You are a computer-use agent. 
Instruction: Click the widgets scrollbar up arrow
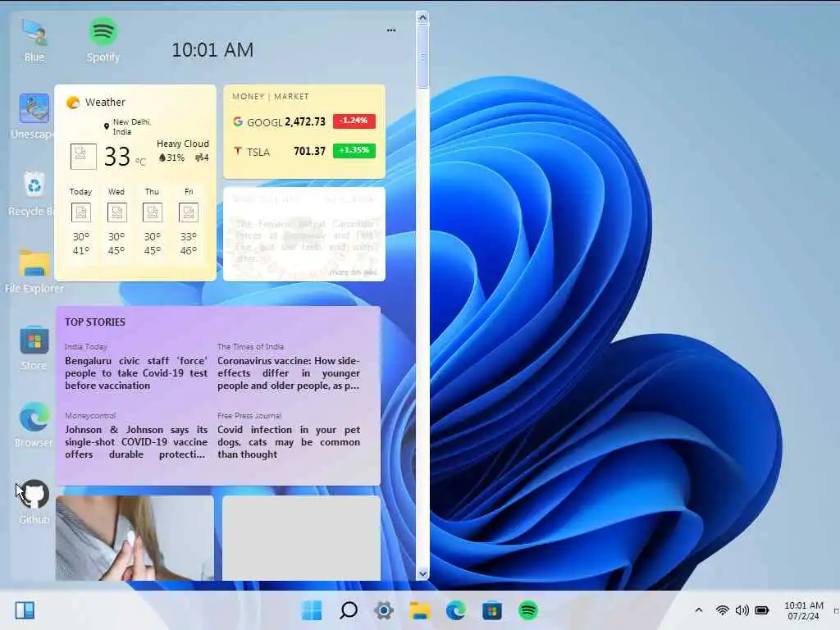(422, 17)
